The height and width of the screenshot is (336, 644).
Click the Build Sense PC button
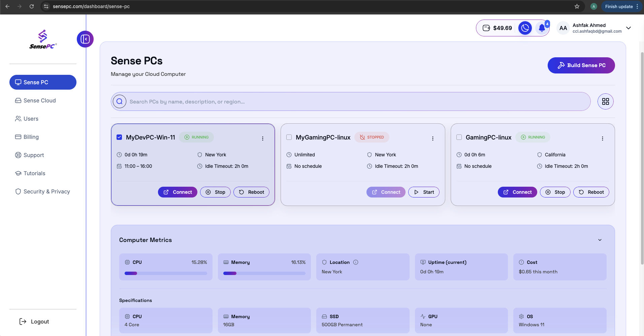click(581, 65)
